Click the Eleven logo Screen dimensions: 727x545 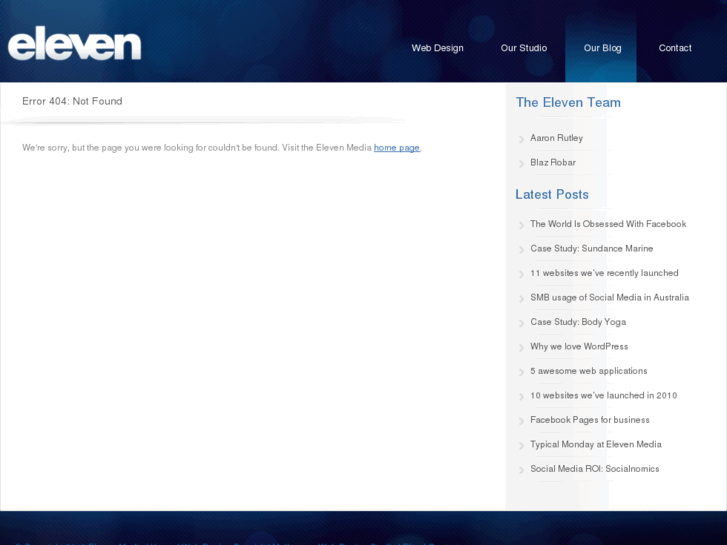coord(74,43)
